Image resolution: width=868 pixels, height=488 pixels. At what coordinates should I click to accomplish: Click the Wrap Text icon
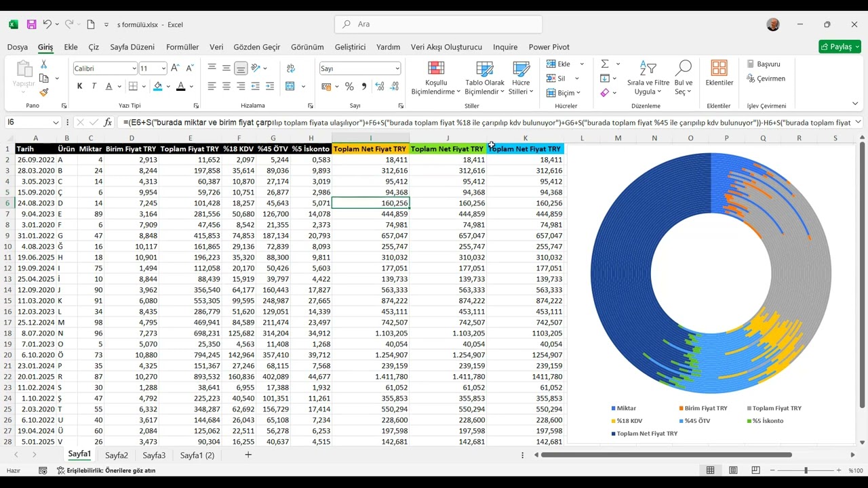pos(291,68)
